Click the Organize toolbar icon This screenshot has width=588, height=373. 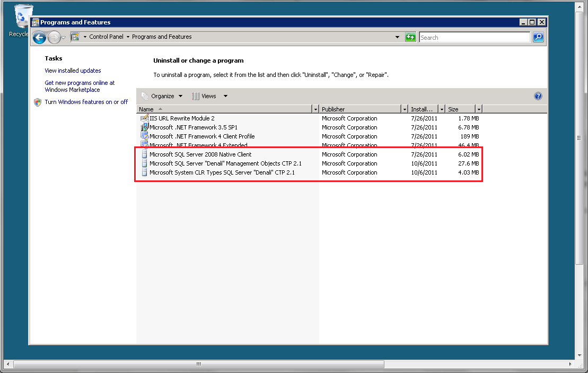tap(145, 96)
